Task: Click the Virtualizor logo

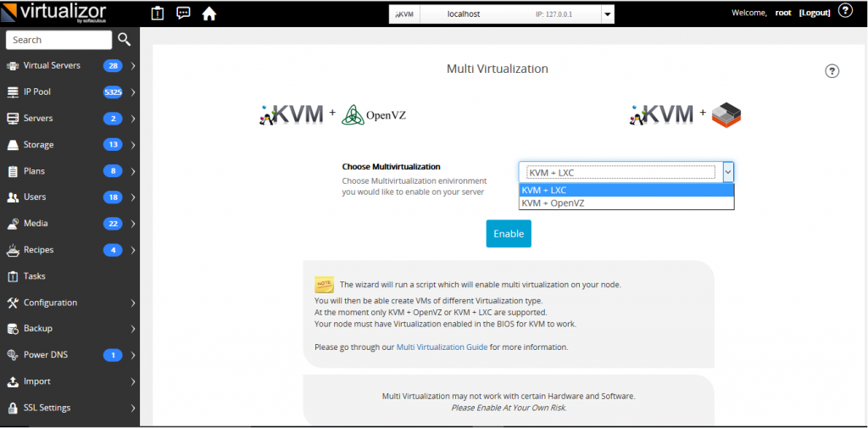Action: click(54, 14)
